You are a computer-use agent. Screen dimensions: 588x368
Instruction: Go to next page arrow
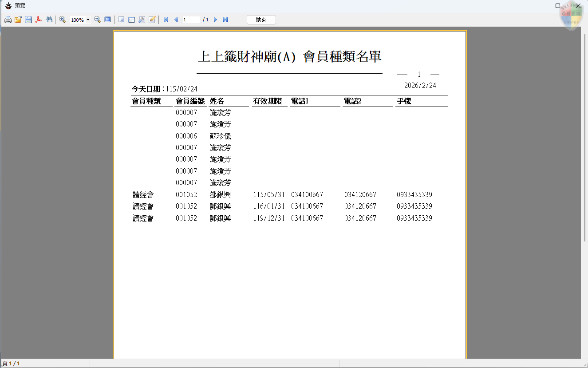tap(215, 20)
